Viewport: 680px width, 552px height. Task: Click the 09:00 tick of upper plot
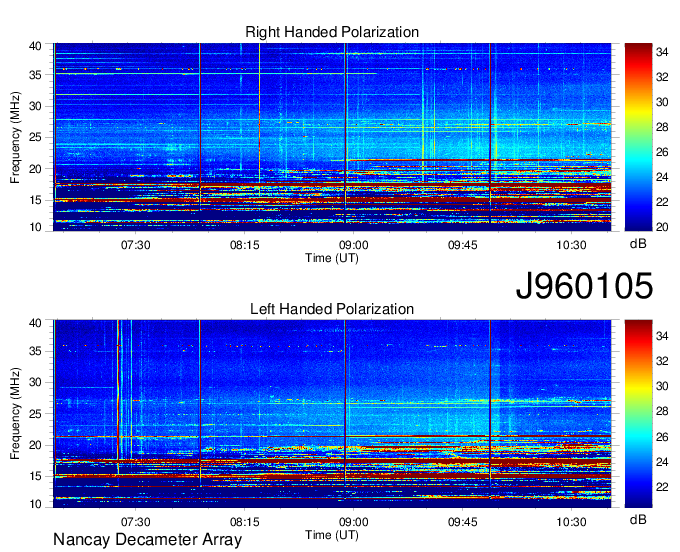(x=353, y=245)
